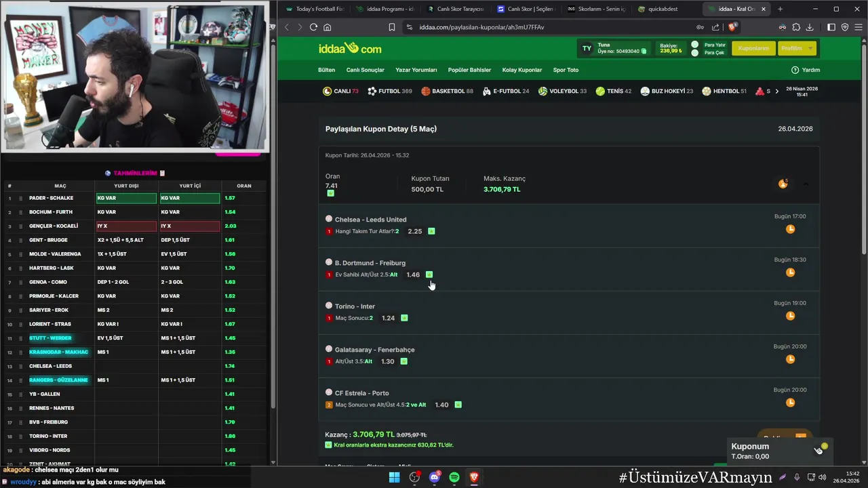The height and width of the screenshot is (488, 868).
Task: Click Chelsea - Leeds United match title
Action: (x=370, y=220)
